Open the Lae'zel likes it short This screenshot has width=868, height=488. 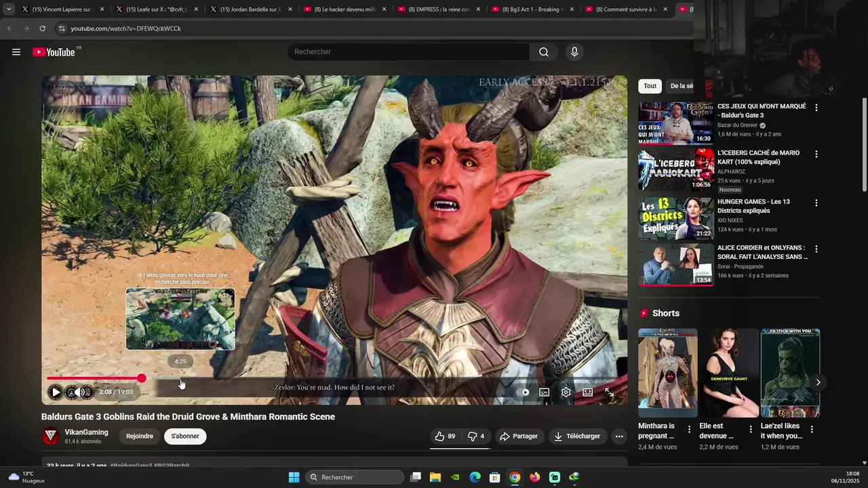[x=790, y=373]
